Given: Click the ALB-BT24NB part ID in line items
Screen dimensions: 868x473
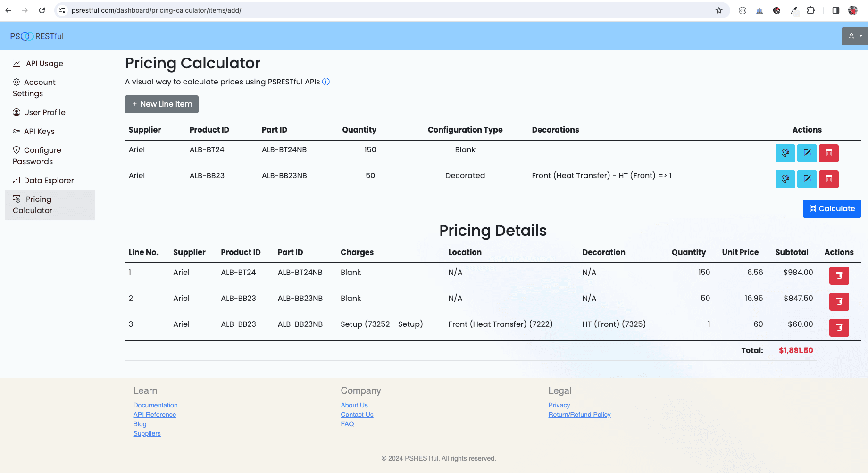Looking at the screenshot, I should (x=284, y=149).
